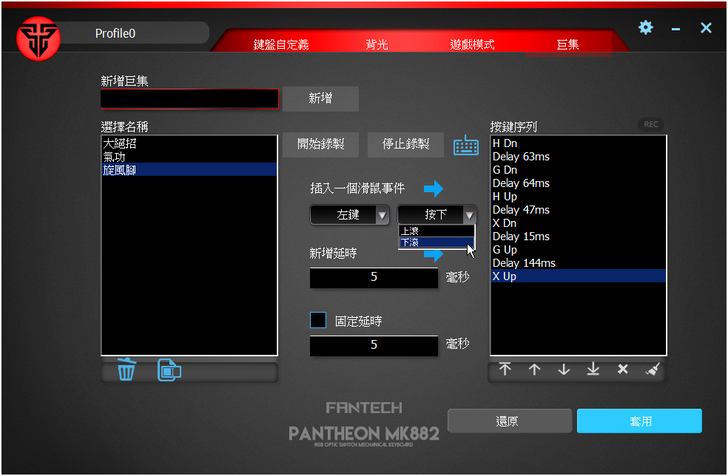Select the X Dn sequence row
Viewport: 728px width, 476px height.
[578, 223]
